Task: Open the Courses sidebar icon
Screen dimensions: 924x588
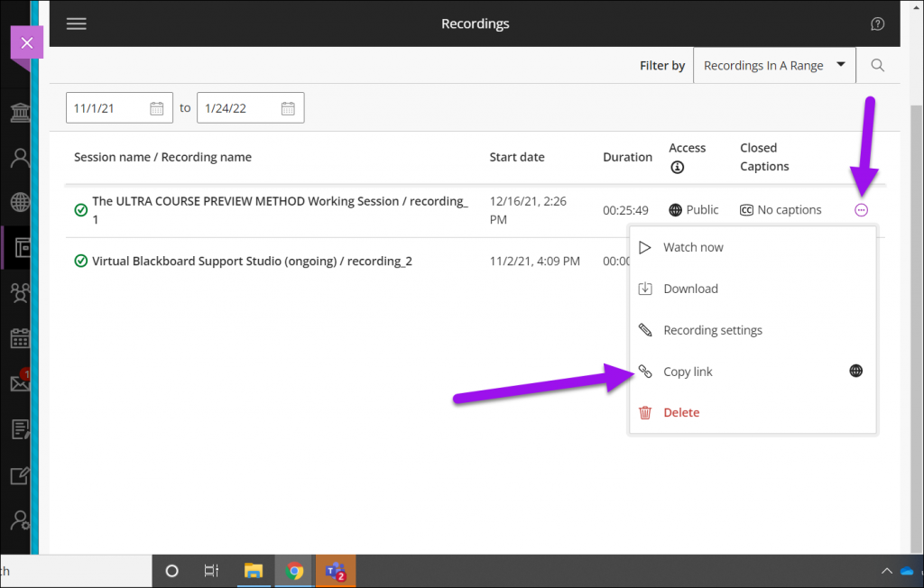Action: point(20,247)
